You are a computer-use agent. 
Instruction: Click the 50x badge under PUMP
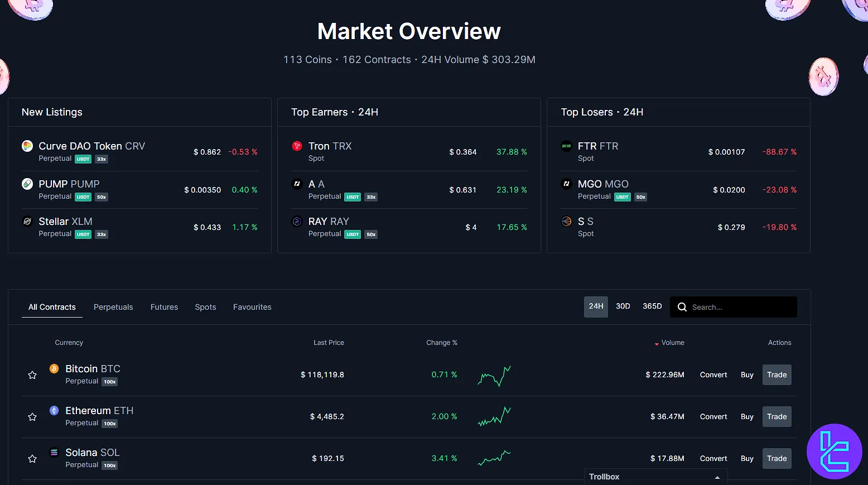pos(101,197)
